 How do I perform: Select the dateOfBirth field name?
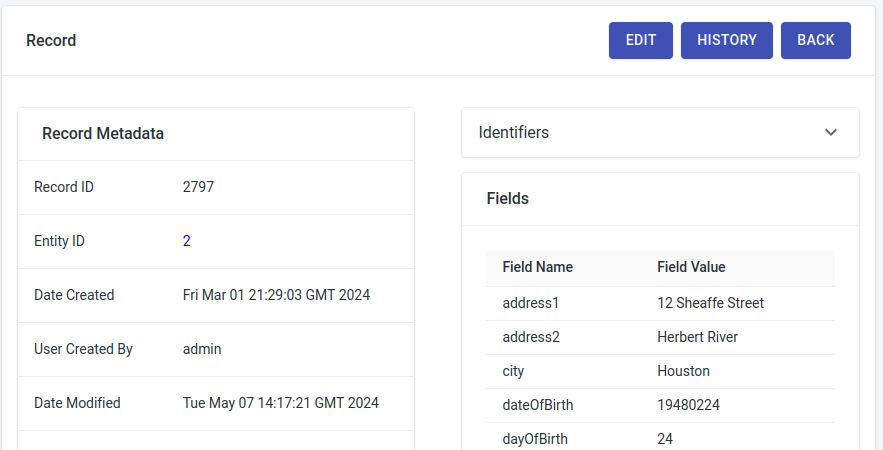point(538,405)
